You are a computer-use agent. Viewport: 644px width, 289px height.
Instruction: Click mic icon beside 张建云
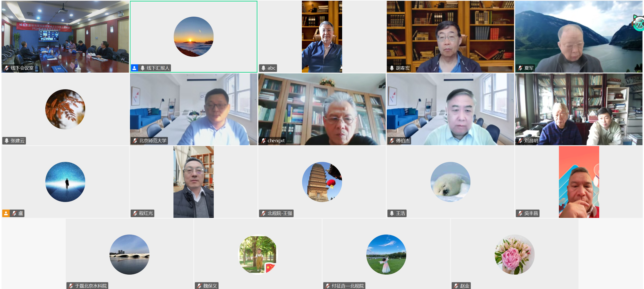[7, 141]
